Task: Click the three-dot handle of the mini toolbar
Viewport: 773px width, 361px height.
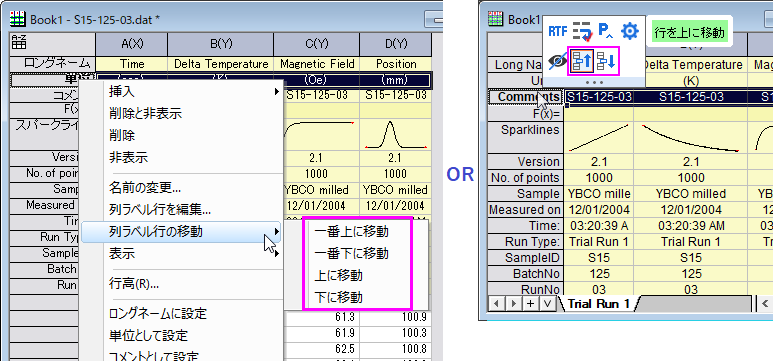Action: [594, 81]
